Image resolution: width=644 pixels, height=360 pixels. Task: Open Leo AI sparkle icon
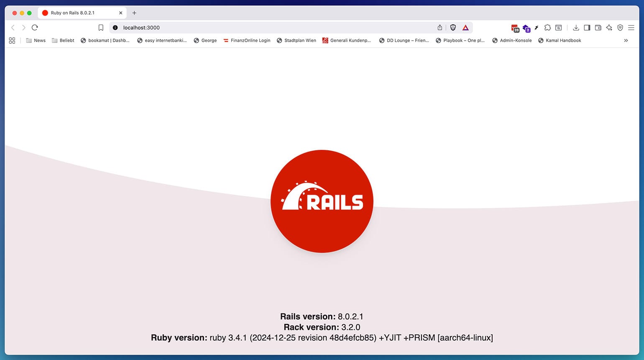pyautogui.click(x=609, y=28)
